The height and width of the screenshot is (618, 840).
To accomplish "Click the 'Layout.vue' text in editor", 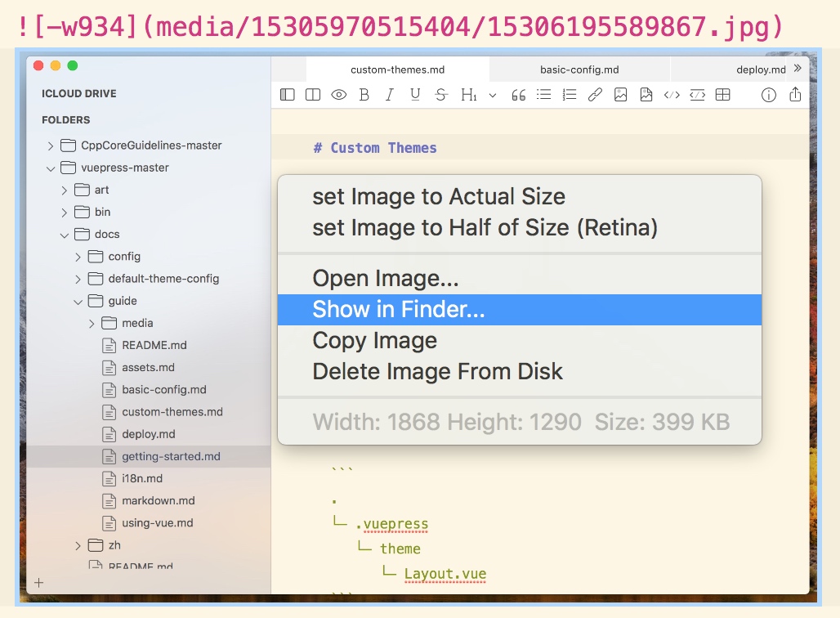I will tap(445, 574).
